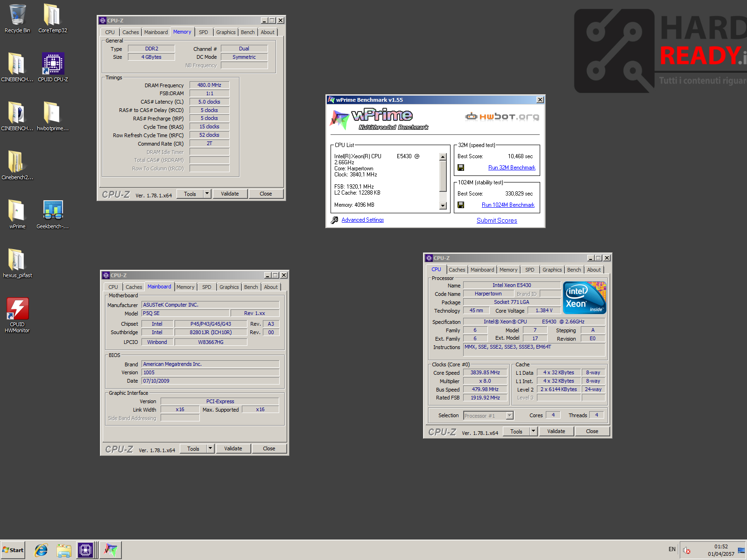Click Core Speed value 3839.85 MHz
The image size is (747, 560).
point(485,372)
